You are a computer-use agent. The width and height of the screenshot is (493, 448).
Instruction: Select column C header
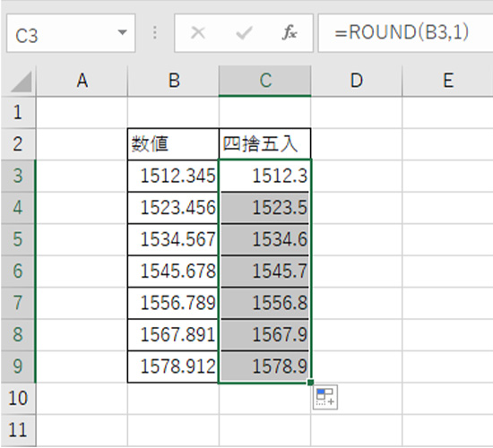click(x=265, y=81)
